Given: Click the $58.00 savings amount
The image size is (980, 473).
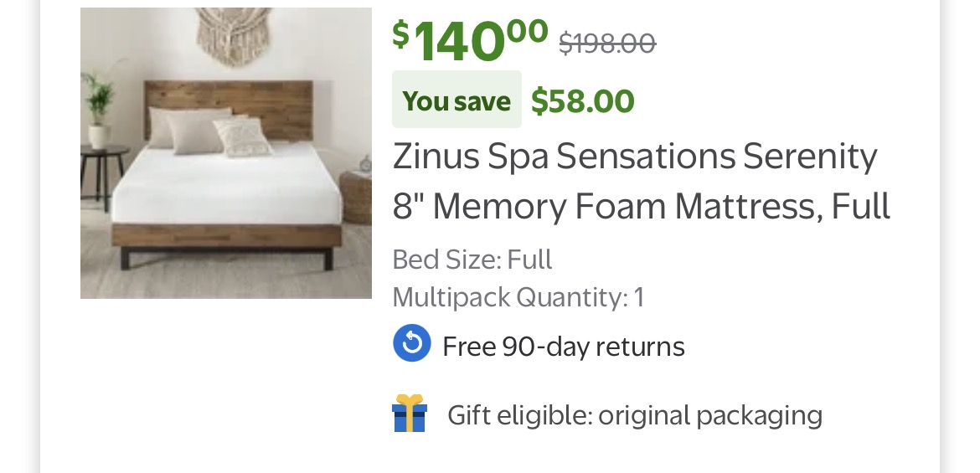Looking at the screenshot, I should tap(583, 101).
